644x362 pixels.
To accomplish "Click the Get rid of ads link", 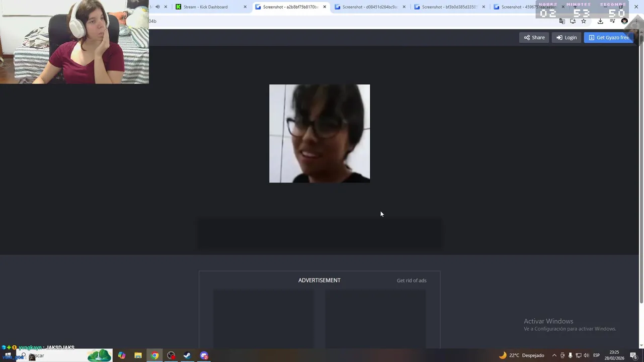I will (412, 281).
